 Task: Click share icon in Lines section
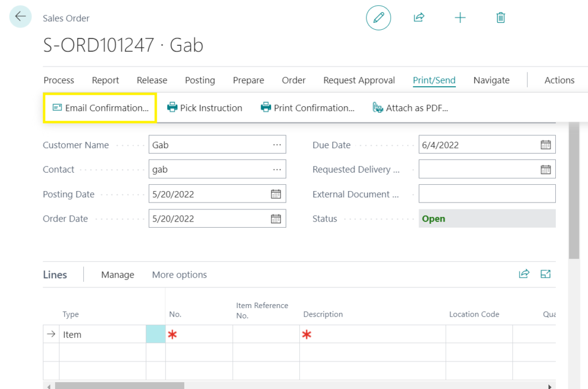[x=524, y=274]
